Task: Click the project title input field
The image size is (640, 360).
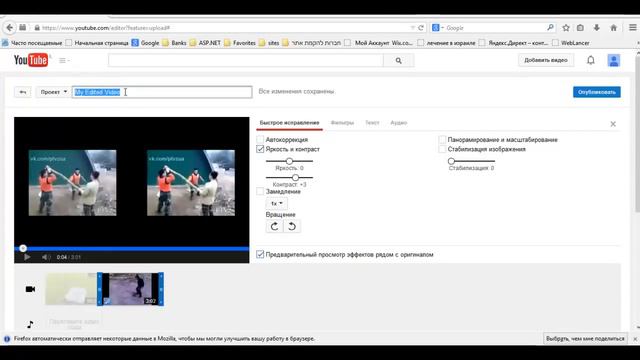Action: click(x=162, y=92)
